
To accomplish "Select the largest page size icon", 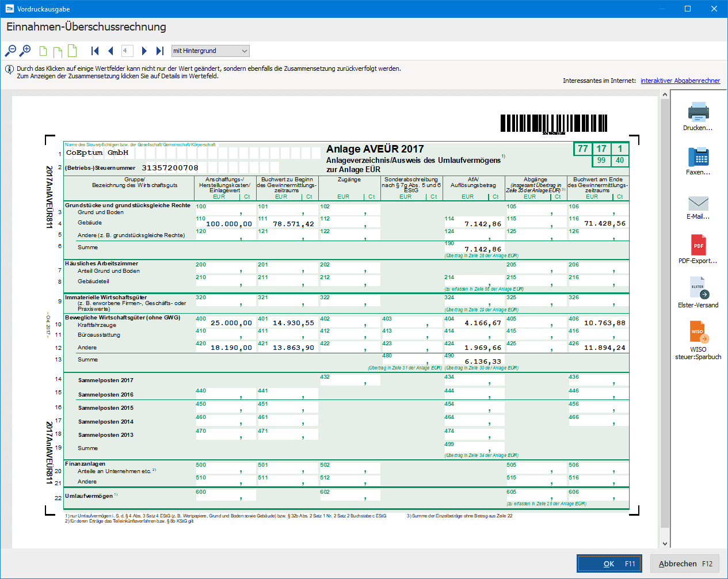I will pyautogui.click(x=73, y=51).
